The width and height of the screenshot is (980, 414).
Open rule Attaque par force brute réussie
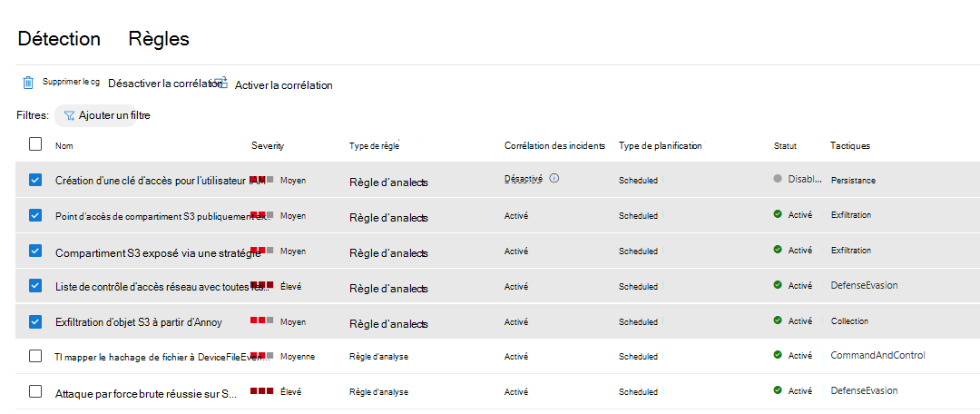[x=146, y=394]
